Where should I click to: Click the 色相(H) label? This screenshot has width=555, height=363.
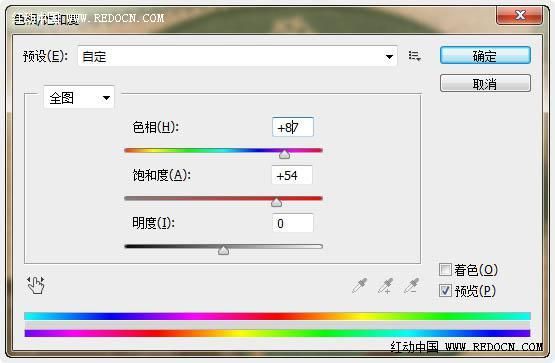156,127
